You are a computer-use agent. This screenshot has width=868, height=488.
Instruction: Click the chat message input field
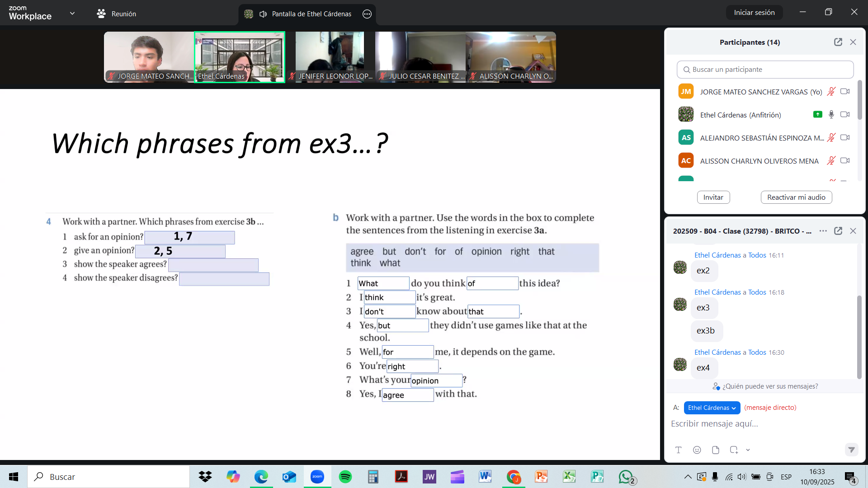pos(746,424)
